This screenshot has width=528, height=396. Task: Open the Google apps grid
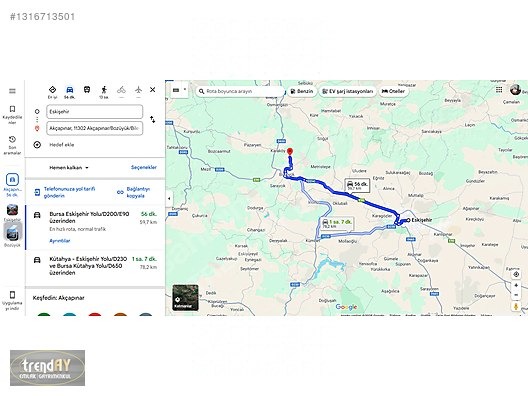click(x=499, y=90)
